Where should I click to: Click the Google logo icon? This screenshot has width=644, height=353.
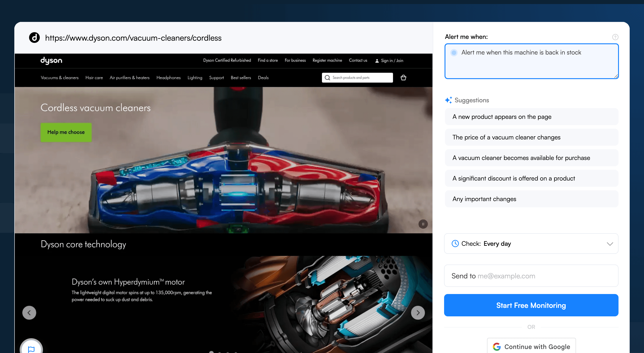pos(497,347)
